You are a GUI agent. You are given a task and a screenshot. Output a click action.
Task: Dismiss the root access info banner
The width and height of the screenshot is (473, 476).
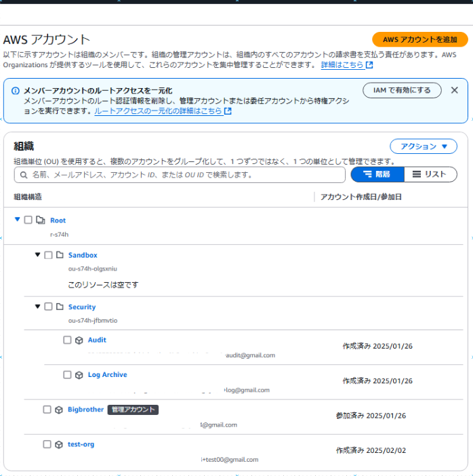click(454, 90)
